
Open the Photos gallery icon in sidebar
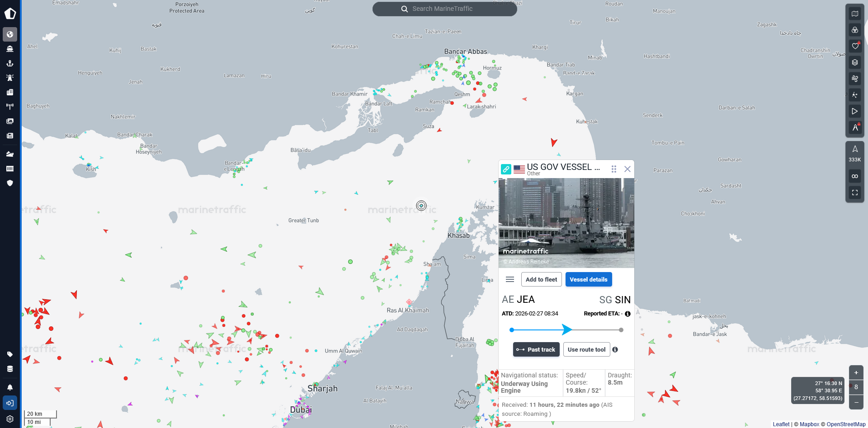pyautogui.click(x=10, y=121)
